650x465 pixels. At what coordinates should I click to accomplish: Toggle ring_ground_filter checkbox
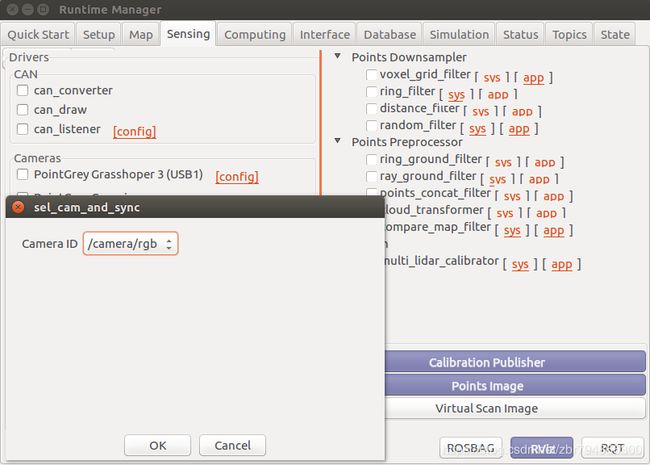371,159
